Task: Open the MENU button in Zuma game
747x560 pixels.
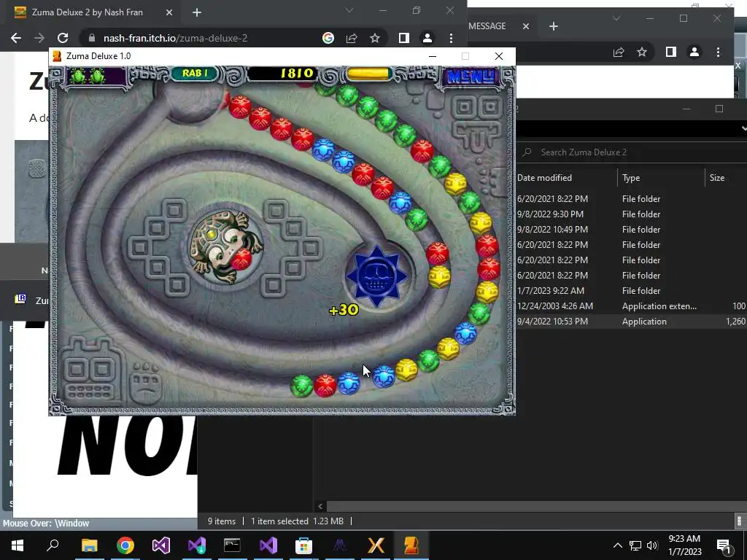Action: 471,76
